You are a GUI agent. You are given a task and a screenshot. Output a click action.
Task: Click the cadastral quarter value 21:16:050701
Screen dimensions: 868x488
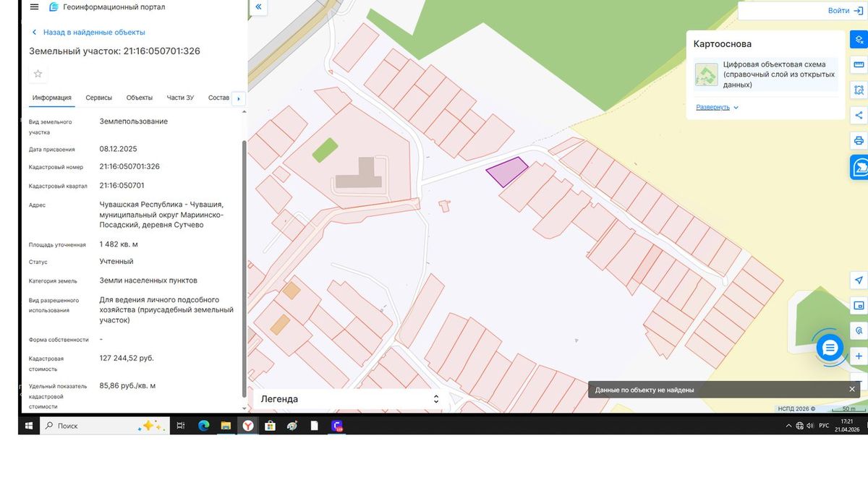(x=122, y=185)
